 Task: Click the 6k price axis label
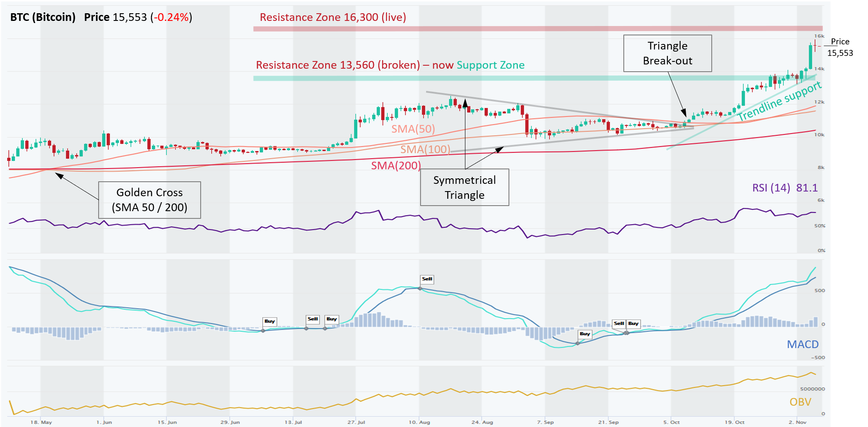tap(821, 200)
